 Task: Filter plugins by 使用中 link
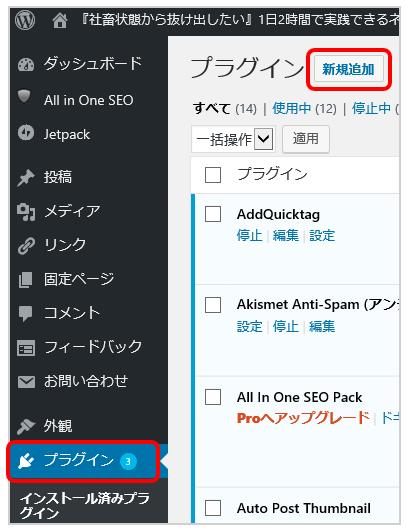(x=292, y=109)
